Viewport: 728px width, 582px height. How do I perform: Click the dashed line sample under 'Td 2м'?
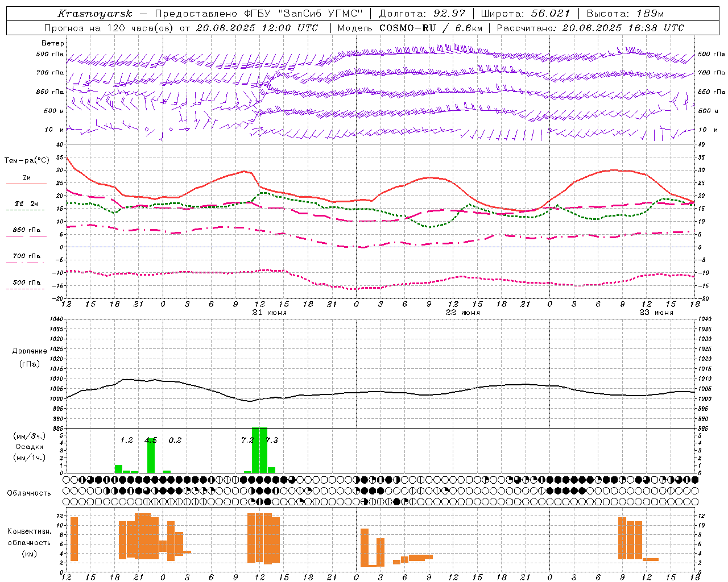25,210
